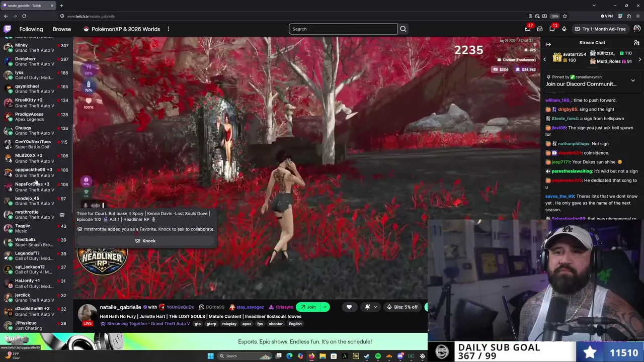644x362 pixels.
Task: Click the search magnifier button
Action: [x=403, y=29]
